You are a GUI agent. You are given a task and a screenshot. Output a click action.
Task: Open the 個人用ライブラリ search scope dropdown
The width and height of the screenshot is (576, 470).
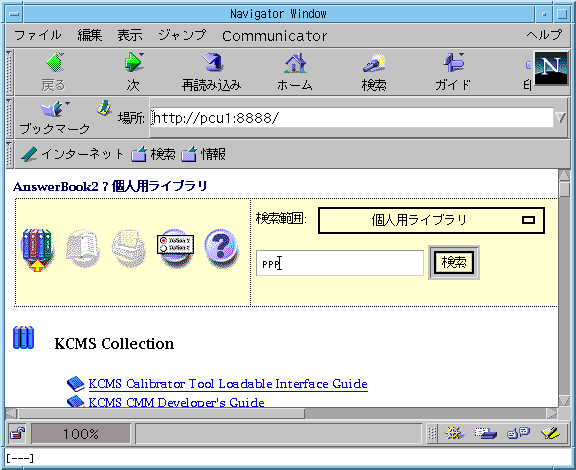click(x=431, y=220)
